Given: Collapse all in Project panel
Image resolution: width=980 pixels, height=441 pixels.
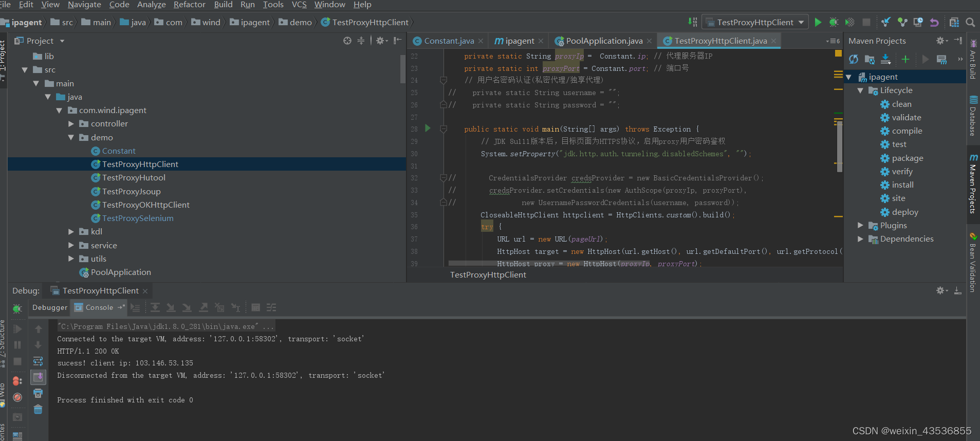Looking at the screenshot, I should point(361,41).
